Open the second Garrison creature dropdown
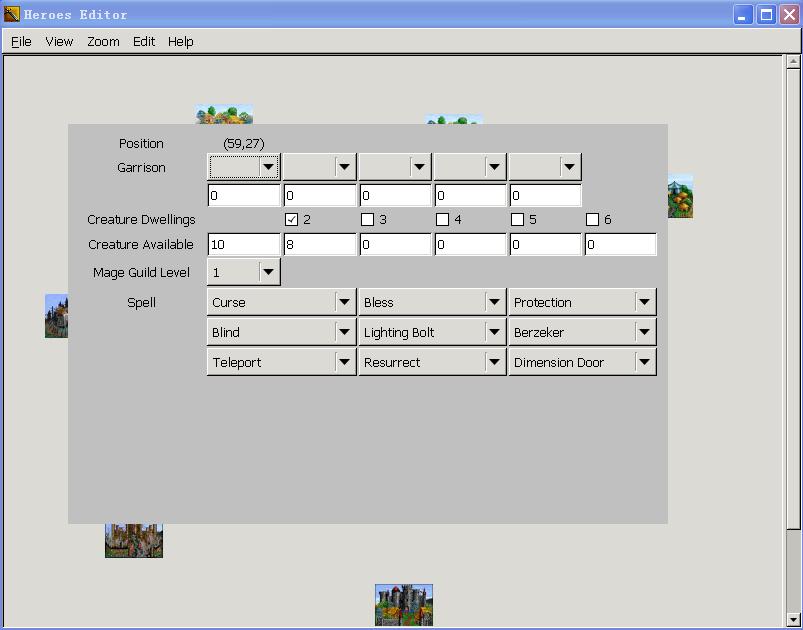Screen dimensions: 803x630 pyautogui.click(x=320, y=167)
